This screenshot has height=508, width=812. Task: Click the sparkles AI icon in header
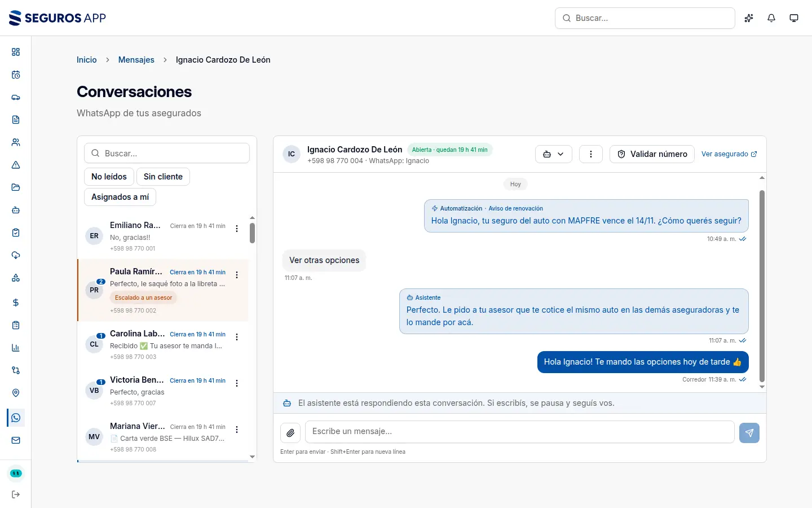click(x=749, y=18)
